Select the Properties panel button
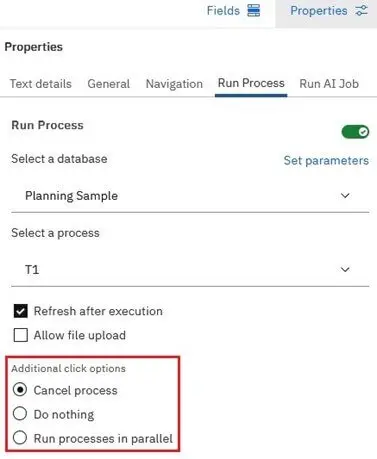This screenshot has width=377, height=459. pos(327,12)
